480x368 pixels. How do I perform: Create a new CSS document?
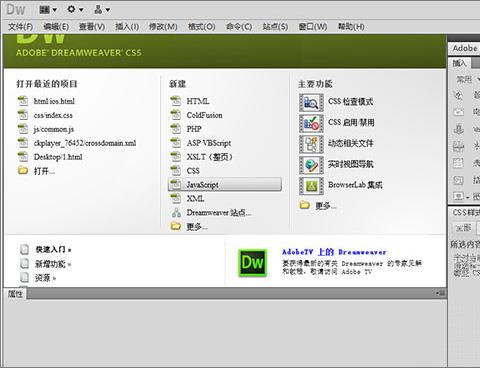tap(193, 171)
